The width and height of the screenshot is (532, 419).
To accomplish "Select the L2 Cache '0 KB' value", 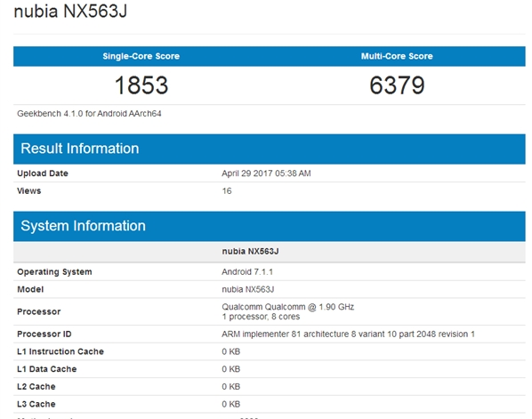I will click(x=231, y=387).
